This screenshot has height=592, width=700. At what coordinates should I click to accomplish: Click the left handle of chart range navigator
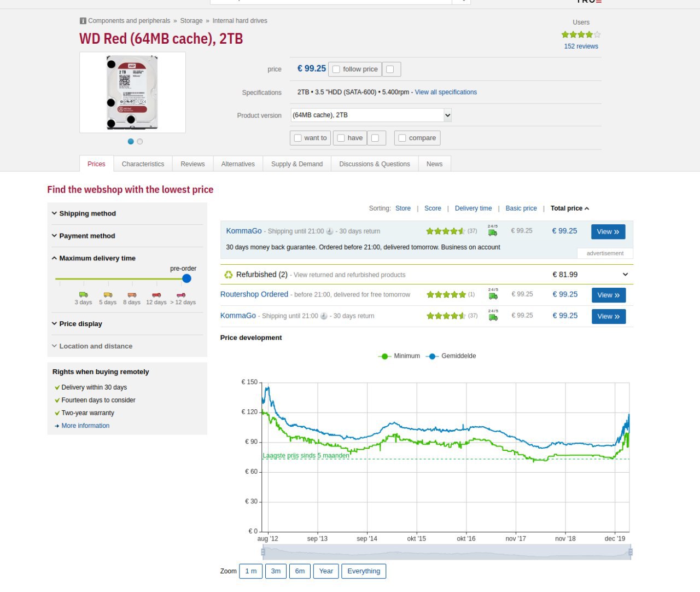pos(263,552)
